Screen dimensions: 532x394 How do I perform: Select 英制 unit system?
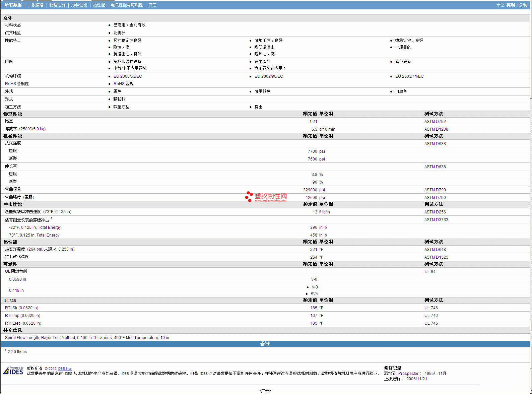point(511,5)
